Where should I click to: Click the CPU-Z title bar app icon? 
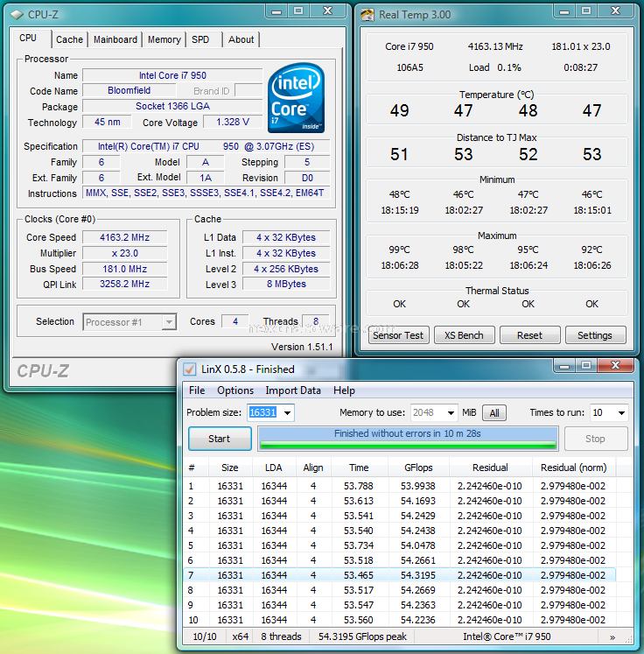[17, 15]
